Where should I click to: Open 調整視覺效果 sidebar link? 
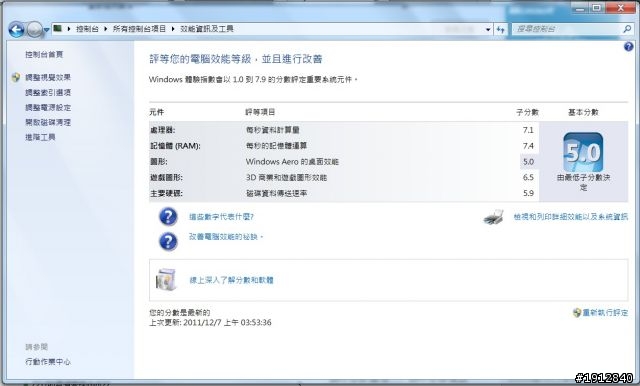click(x=48, y=77)
